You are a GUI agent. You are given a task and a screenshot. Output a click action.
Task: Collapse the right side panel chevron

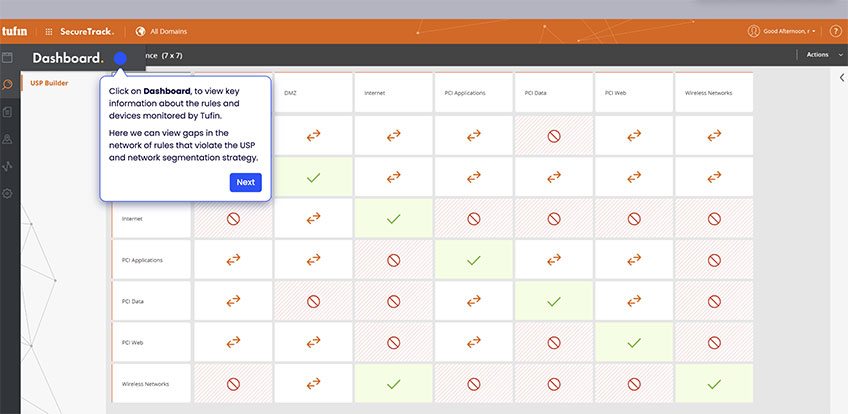click(841, 77)
